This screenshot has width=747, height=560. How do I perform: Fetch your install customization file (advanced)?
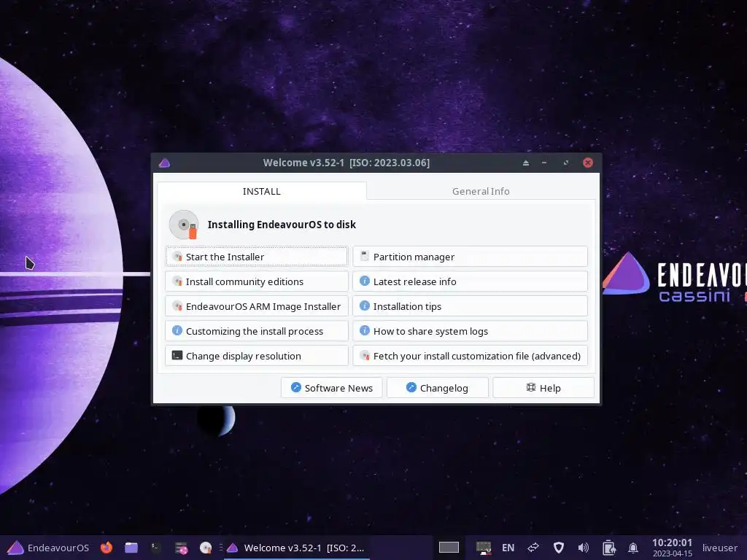pos(470,356)
